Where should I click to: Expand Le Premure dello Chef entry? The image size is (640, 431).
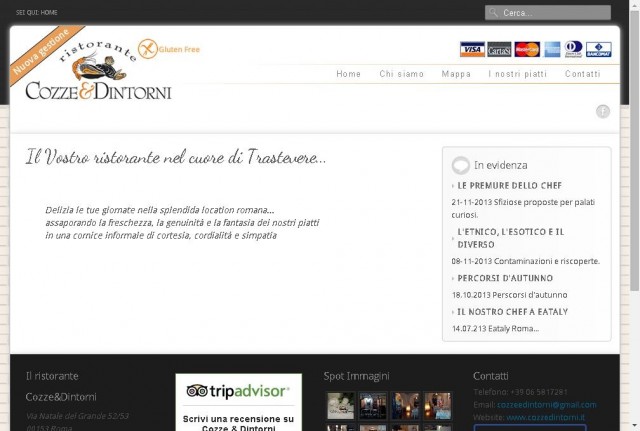coord(509,186)
